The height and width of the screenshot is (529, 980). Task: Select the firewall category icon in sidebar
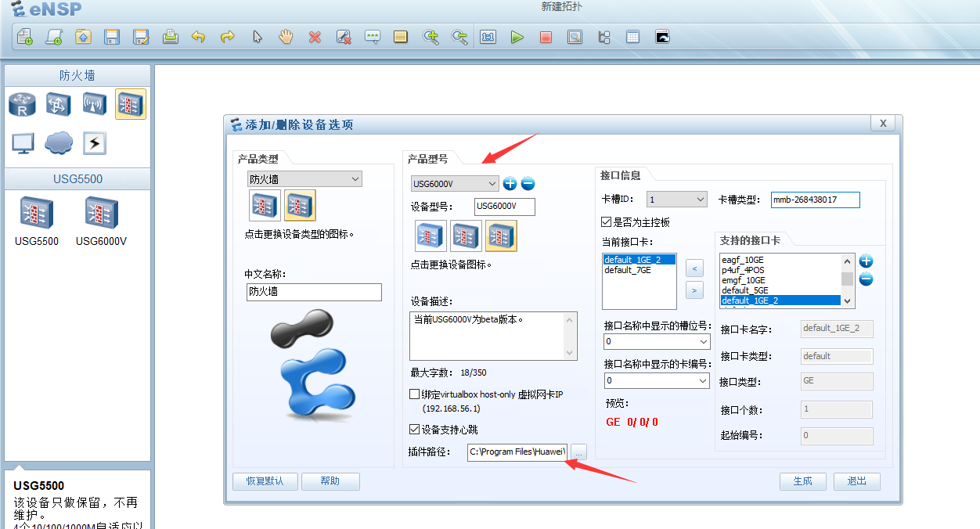pyautogui.click(x=130, y=103)
